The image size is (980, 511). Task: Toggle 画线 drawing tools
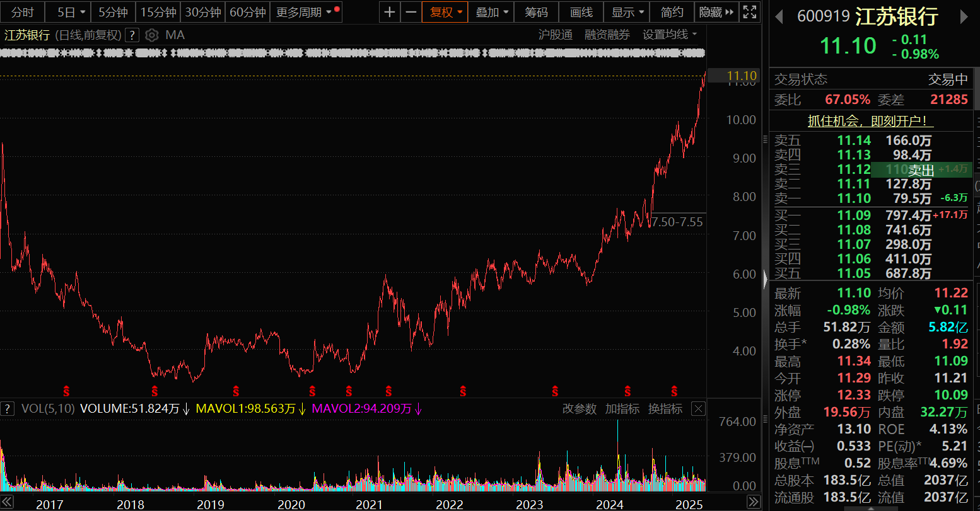click(581, 12)
